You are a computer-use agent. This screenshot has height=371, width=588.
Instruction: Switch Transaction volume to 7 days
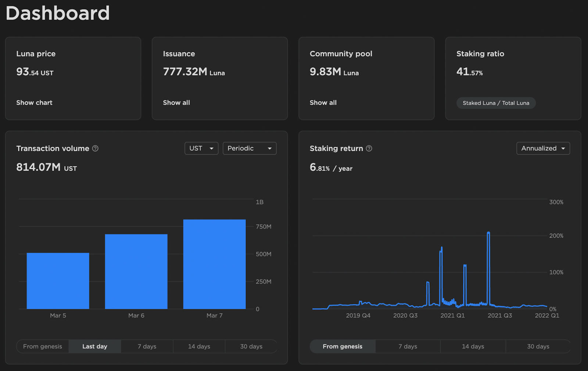(147, 346)
